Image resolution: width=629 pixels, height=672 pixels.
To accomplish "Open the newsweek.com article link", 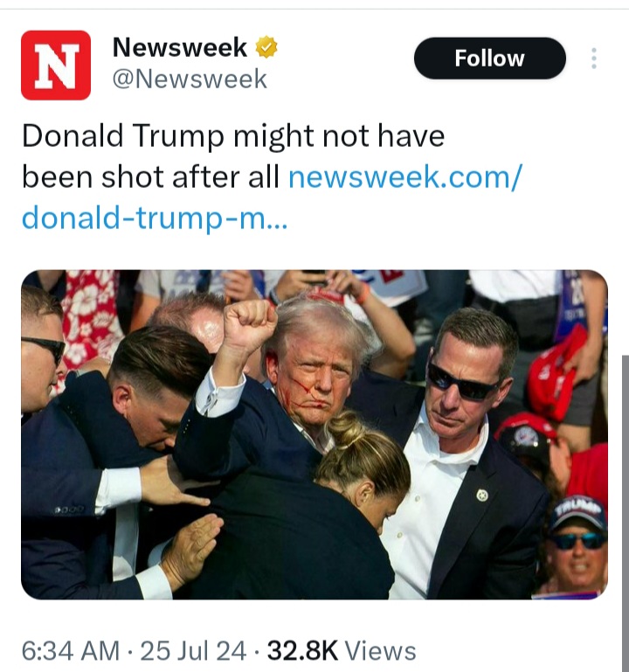I will click(404, 177).
